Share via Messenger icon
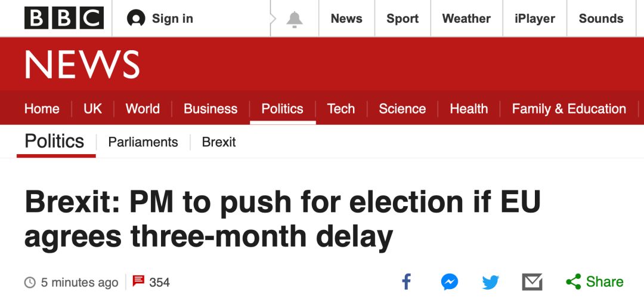This screenshot has width=644, height=301. tap(450, 282)
